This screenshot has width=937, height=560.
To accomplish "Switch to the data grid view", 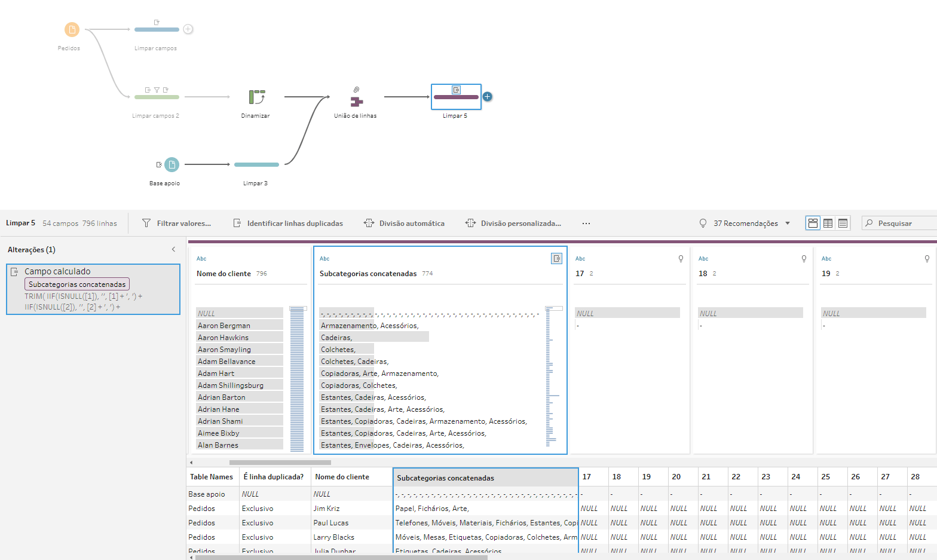I will click(x=828, y=223).
